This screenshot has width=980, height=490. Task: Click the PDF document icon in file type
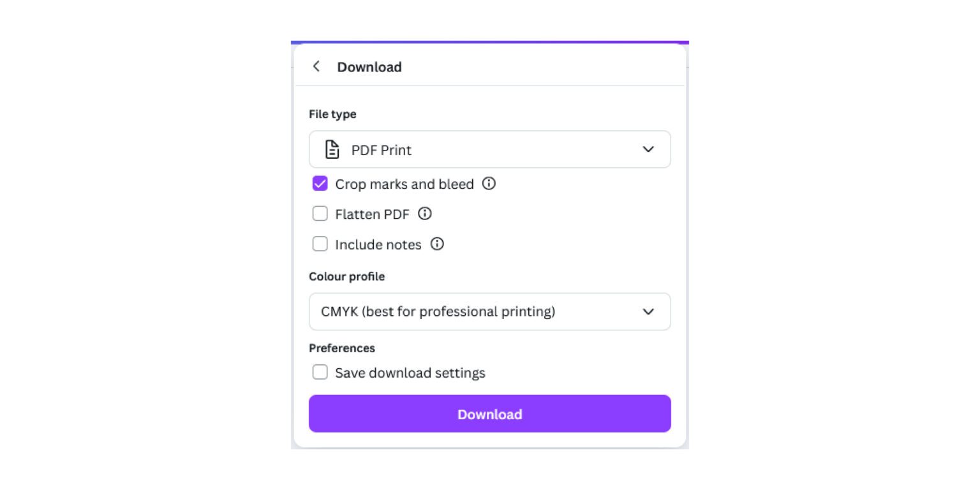coord(331,149)
